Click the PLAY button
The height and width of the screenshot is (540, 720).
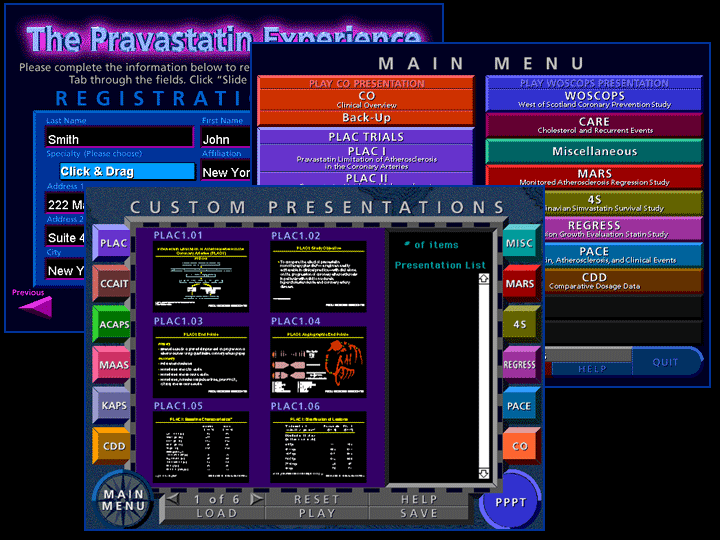point(317,513)
